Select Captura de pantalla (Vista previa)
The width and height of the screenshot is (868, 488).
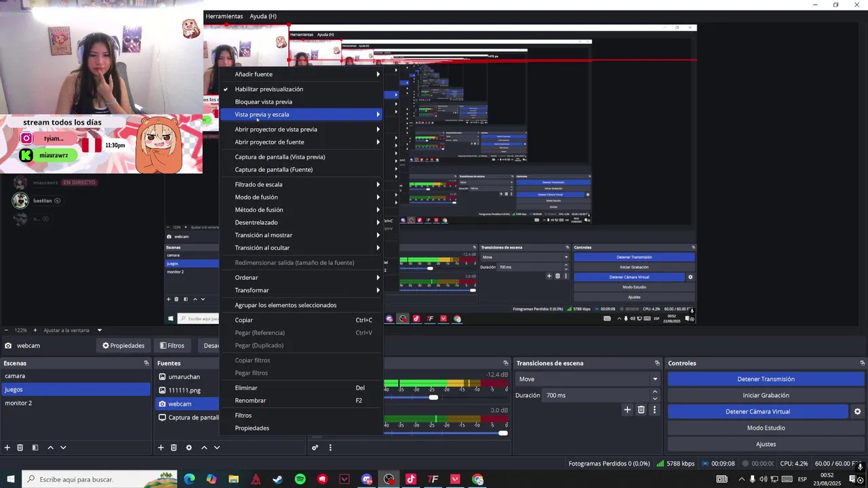(301, 157)
